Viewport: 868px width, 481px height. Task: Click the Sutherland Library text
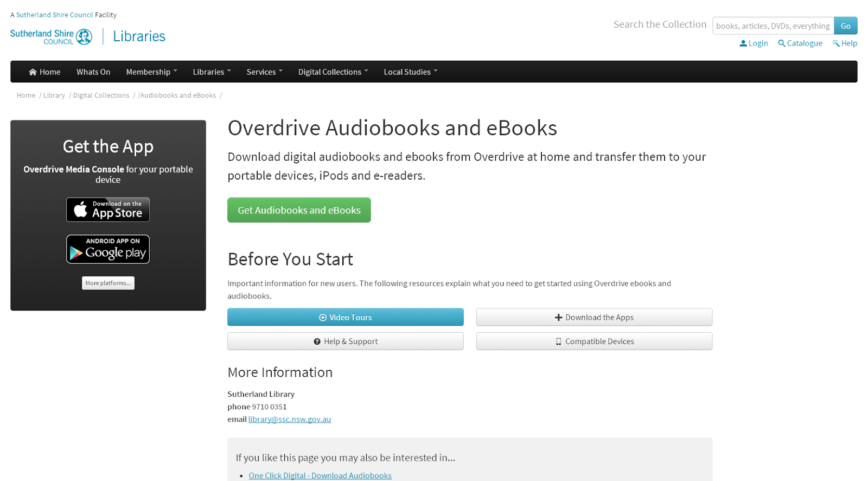(261, 394)
